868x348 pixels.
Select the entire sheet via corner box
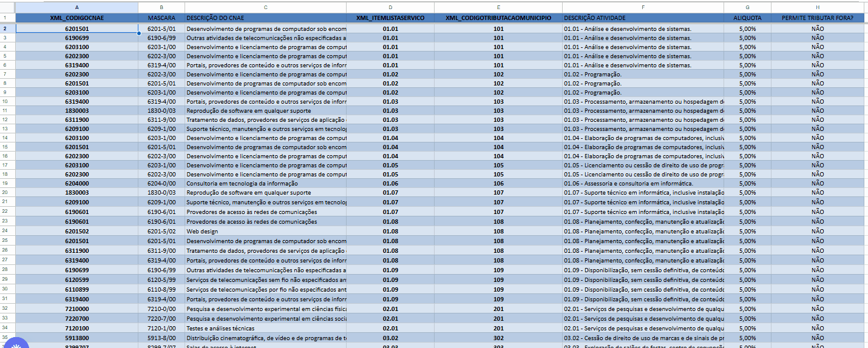(x=7, y=7)
